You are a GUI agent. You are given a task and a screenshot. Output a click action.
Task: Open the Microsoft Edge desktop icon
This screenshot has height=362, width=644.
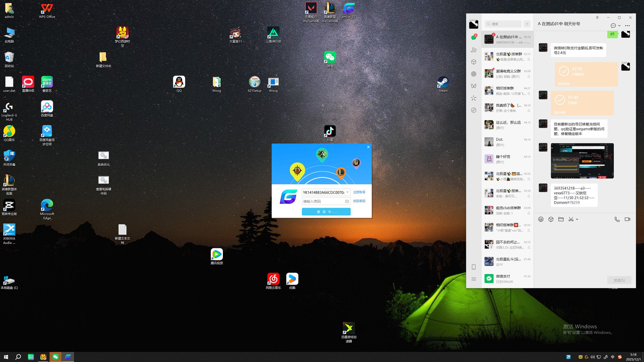(47, 209)
